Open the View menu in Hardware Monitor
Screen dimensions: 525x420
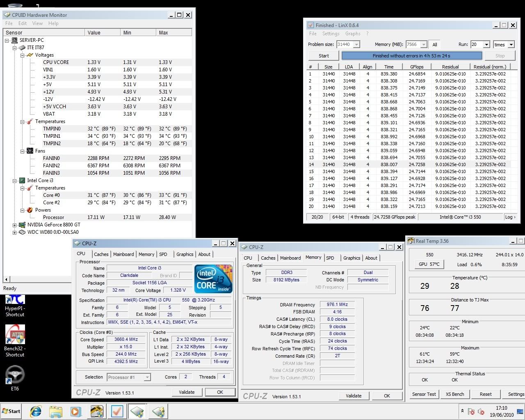pyautogui.click(x=37, y=23)
